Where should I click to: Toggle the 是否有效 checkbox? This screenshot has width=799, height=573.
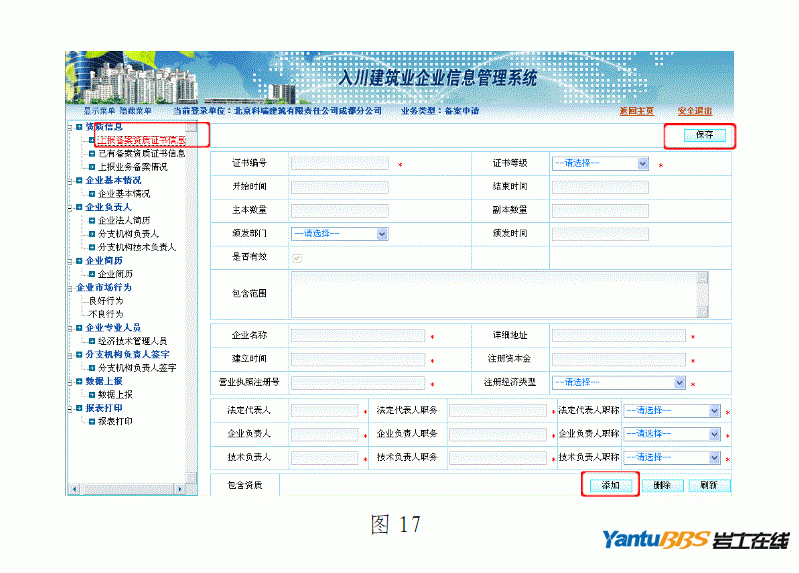coord(296,257)
